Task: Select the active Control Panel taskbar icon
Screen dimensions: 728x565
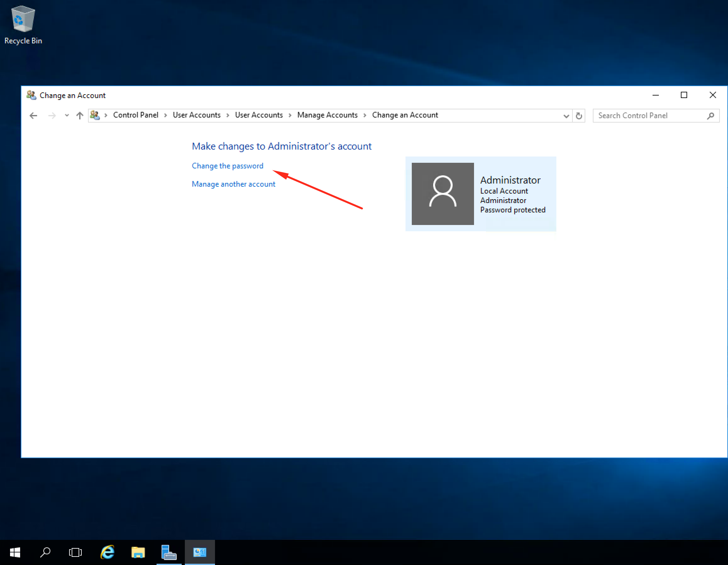Action: pos(200,552)
